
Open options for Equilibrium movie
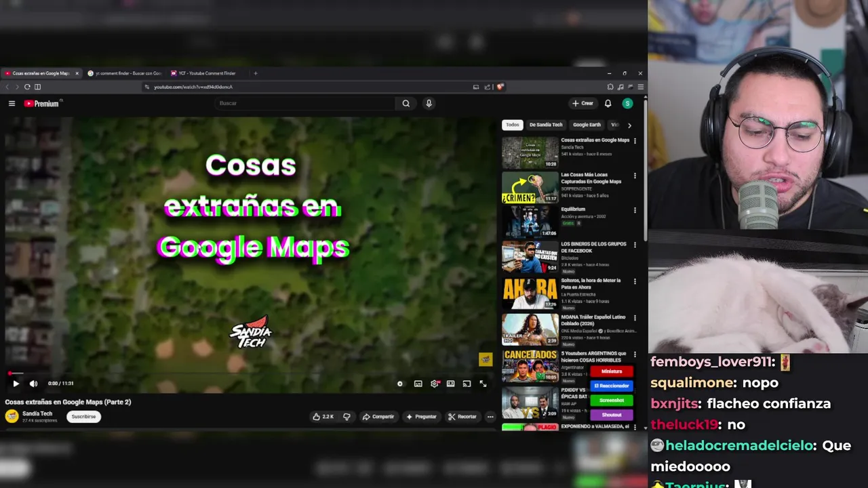pos(635,210)
